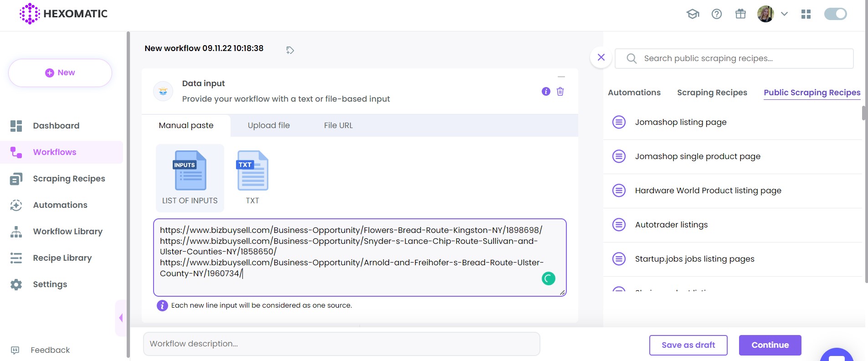This screenshot has height=361, width=868.
Task: Click the graduation cap tutorials icon
Action: (693, 14)
